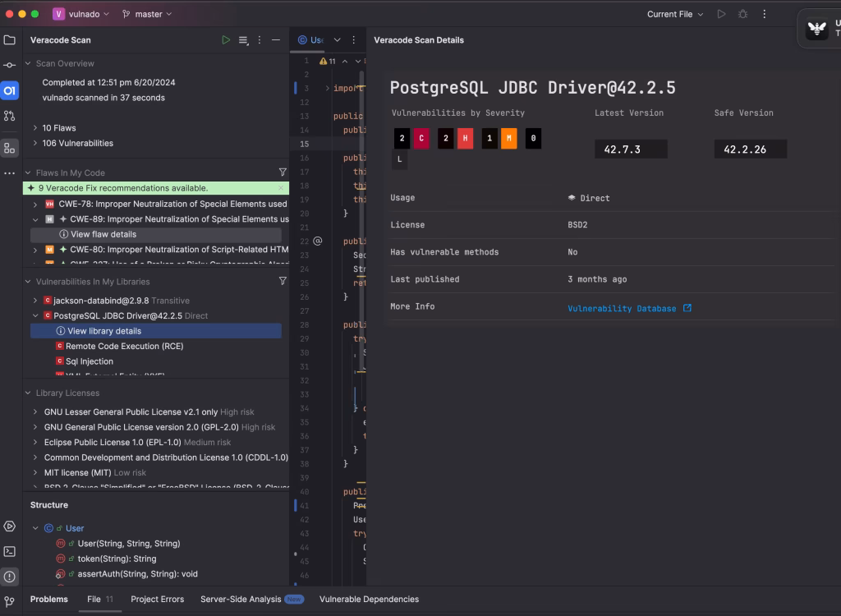841x616 pixels.
Task: Collapse the Scan Overview section
Action: (28, 63)
